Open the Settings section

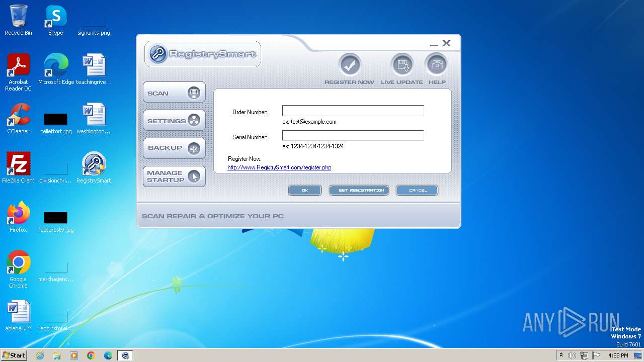tap(174, 121)
